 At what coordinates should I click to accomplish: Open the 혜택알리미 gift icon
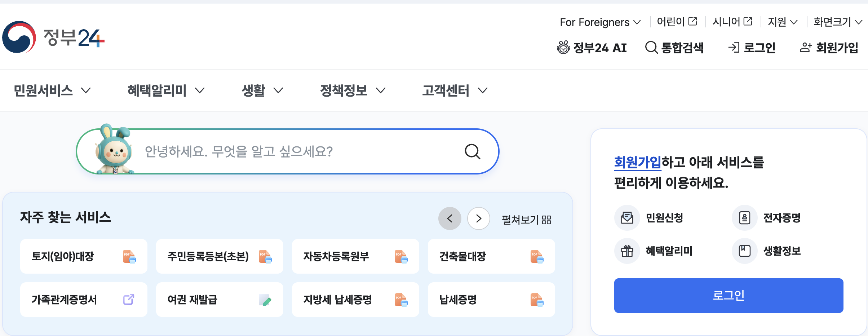pyautogui.click(x=627, y=251)
